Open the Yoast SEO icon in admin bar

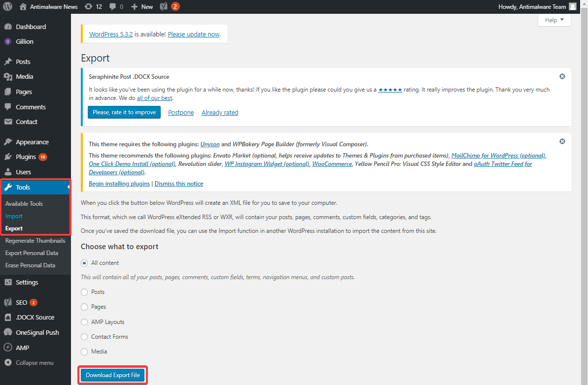(165, 6)
